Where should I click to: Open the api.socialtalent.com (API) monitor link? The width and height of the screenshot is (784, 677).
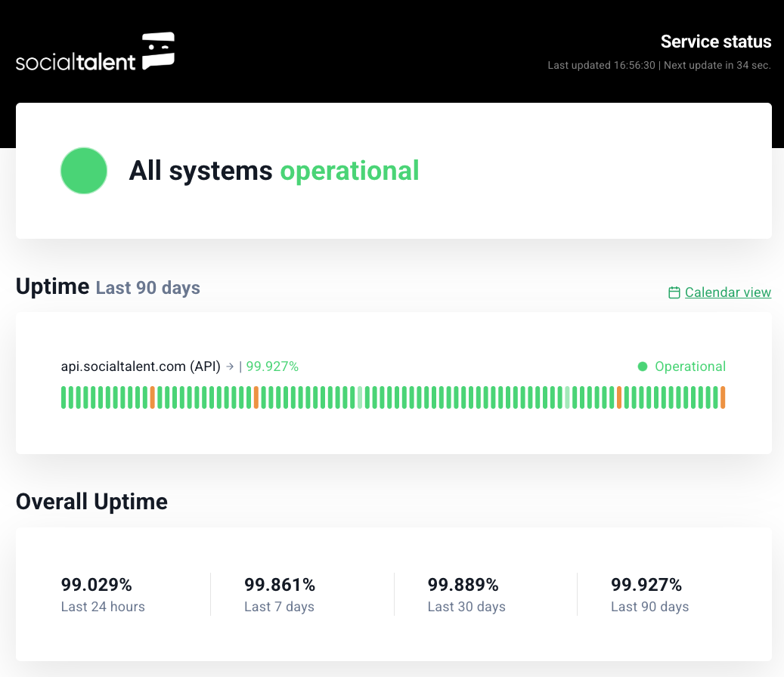pos(141,366)
